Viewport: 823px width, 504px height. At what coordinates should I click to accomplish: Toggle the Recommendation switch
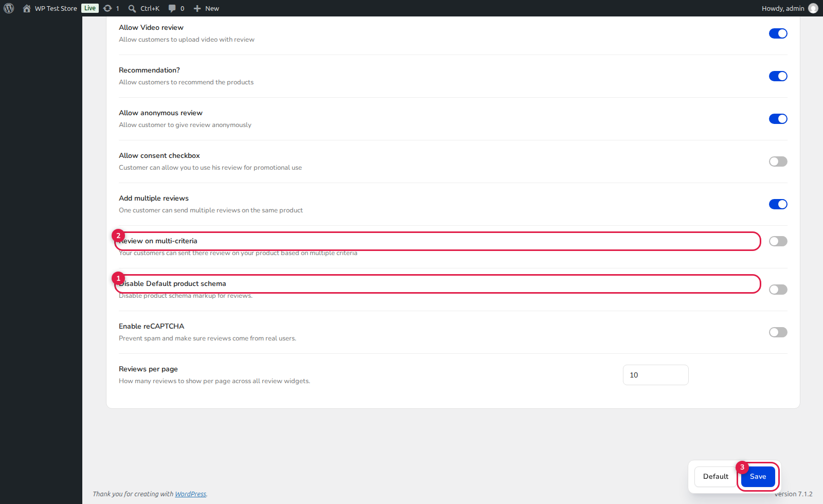click(x=778, y=76)
